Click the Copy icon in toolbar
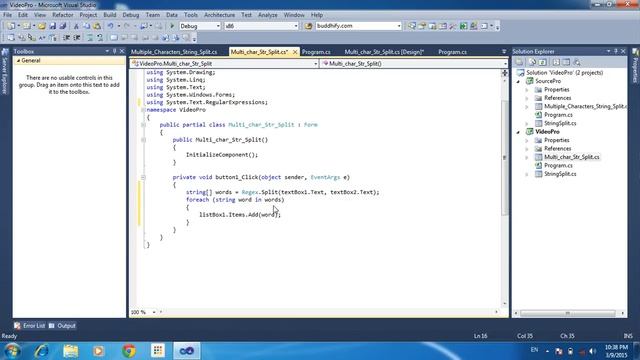 pyautogui.click(x=87, y=26)
